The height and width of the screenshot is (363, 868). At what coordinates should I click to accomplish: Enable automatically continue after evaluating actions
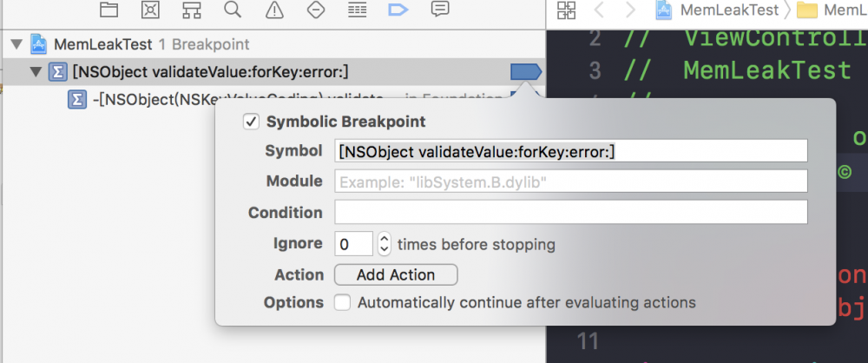[343, 303]
